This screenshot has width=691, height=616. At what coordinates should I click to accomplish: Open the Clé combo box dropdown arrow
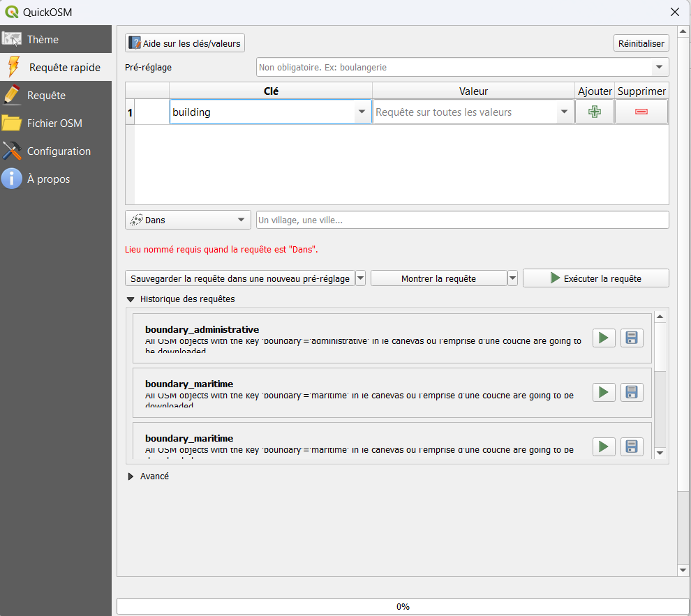tap(362, 112)
